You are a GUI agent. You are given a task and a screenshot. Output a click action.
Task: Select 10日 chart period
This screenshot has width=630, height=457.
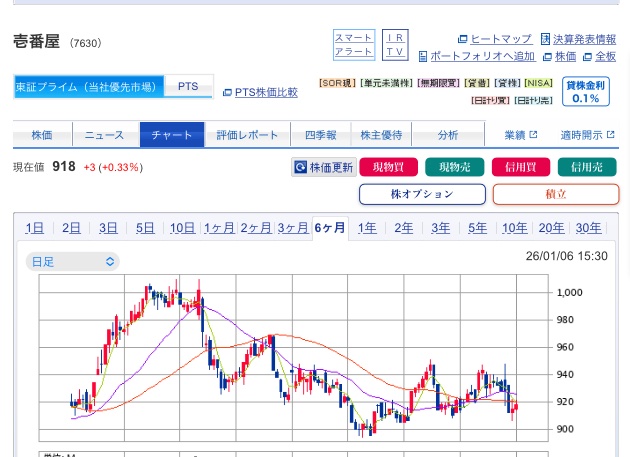(x=182, y=228)
